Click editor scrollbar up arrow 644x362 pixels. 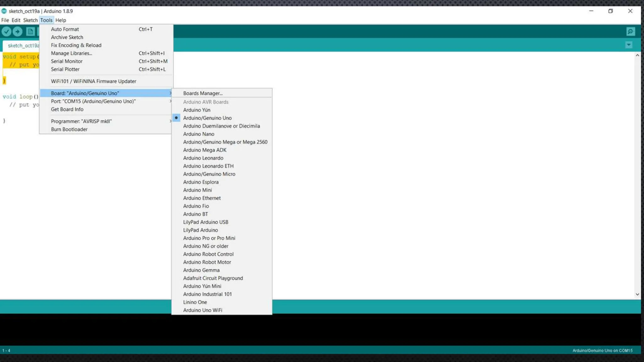(x=637, y=55)
